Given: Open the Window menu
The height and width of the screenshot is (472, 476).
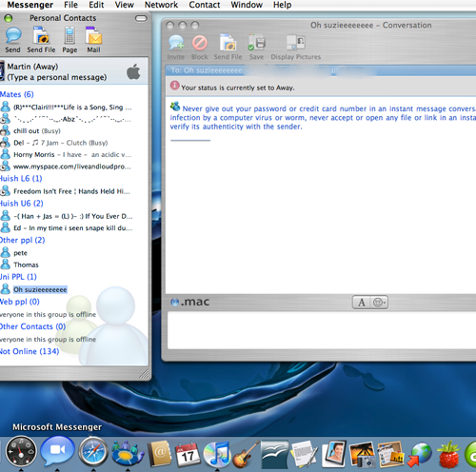Looking at the screenshot, I should point(247,5).
